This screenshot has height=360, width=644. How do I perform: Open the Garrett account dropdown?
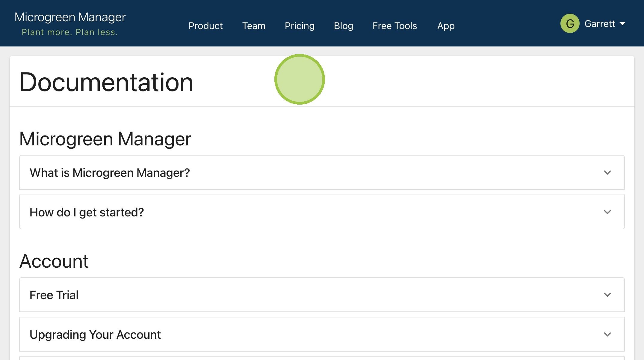coord(593,23)
